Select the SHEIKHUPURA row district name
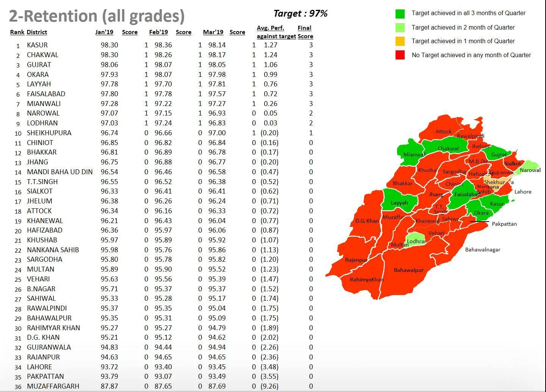 pyautogui.click(x=49, y=133)
